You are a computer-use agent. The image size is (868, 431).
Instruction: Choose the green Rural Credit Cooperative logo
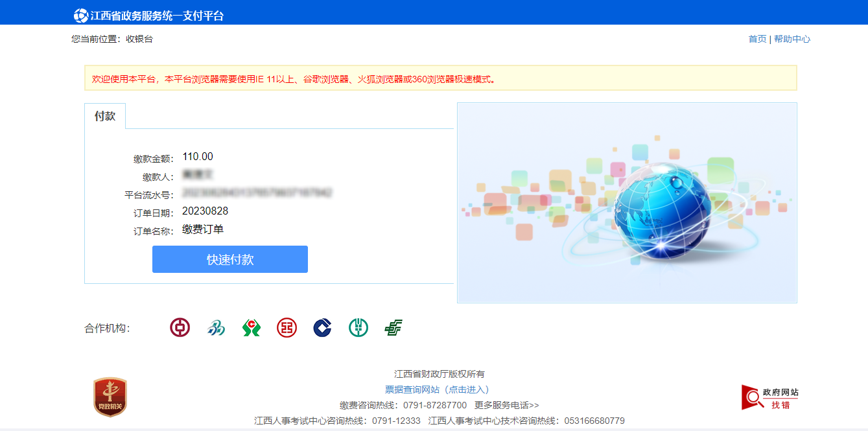pyautogui.click(x=251, y=328)
